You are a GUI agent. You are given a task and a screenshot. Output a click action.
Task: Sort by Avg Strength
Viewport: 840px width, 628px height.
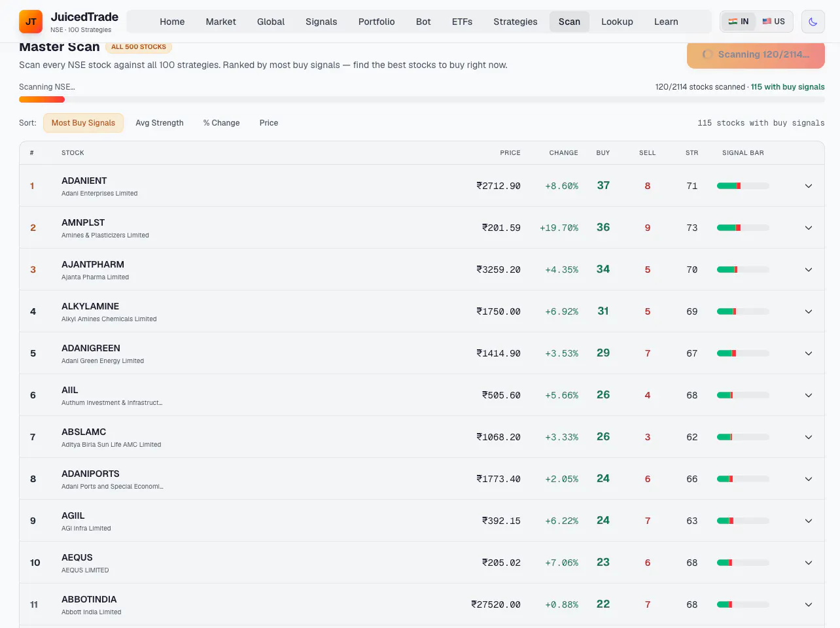[160, 123]
